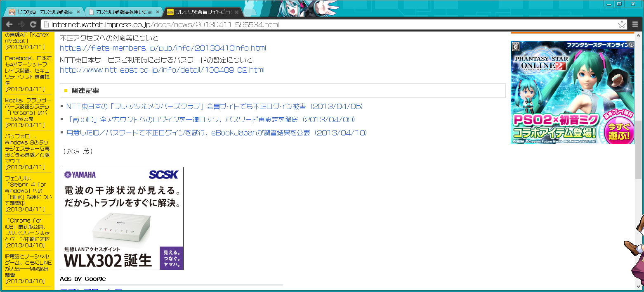Click the Phantasy Star Online 2 banner ad
The width and height of the screenshot is (644, 292).
572,93
